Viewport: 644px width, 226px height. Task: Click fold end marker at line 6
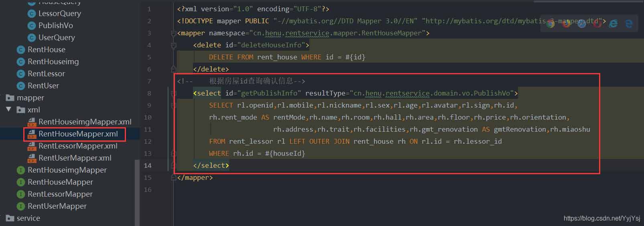coord(174,69)
